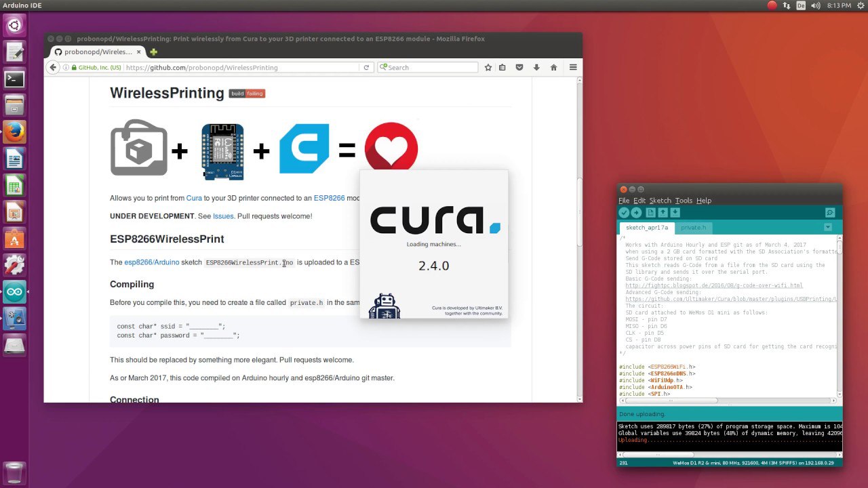
Task: Click the clock showing 8:13 PM
Action: pyautogui.click(x=839, y=5)
